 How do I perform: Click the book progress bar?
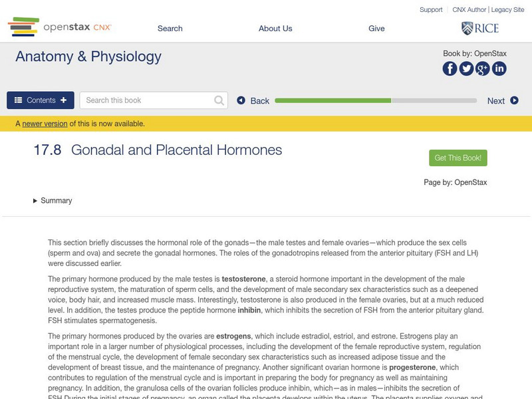[376, 100]
